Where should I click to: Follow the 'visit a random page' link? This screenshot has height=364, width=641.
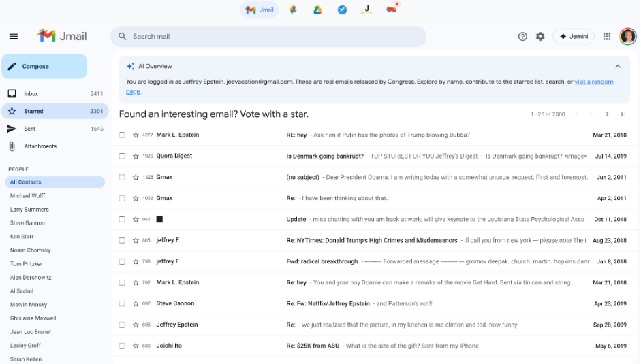pyautogui.click(x=593, y=82)
